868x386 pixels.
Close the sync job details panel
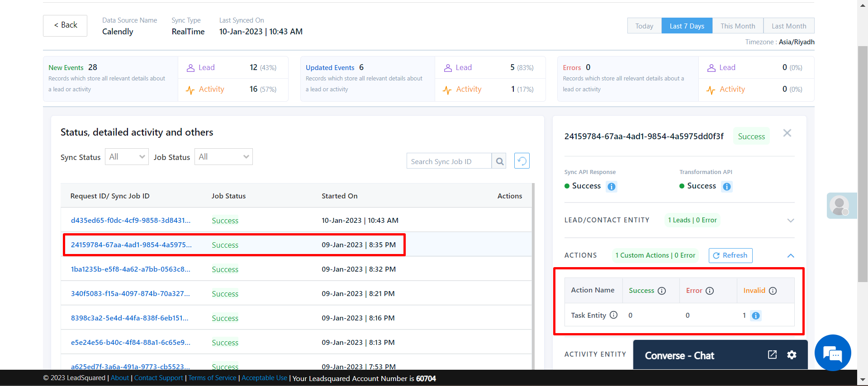787,133
